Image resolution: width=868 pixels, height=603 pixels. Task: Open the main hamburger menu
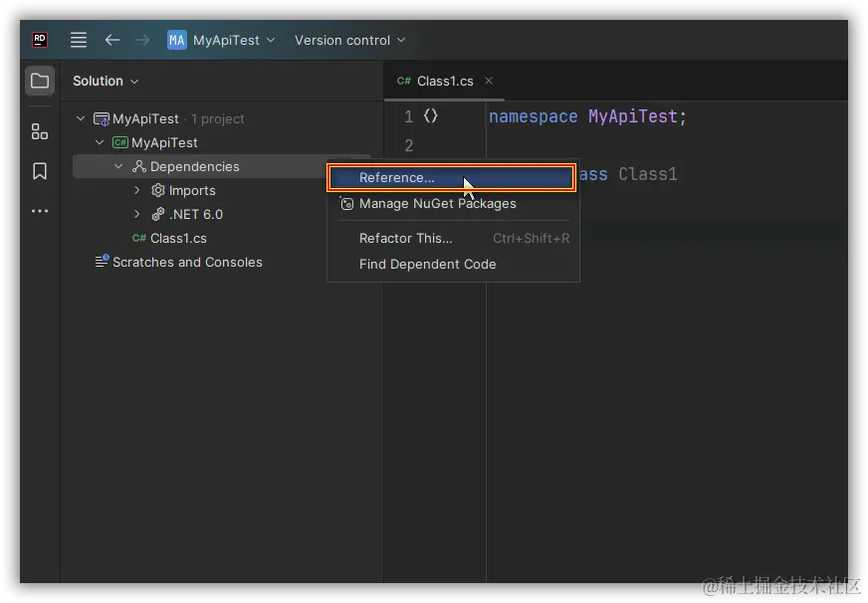[78, 40]
